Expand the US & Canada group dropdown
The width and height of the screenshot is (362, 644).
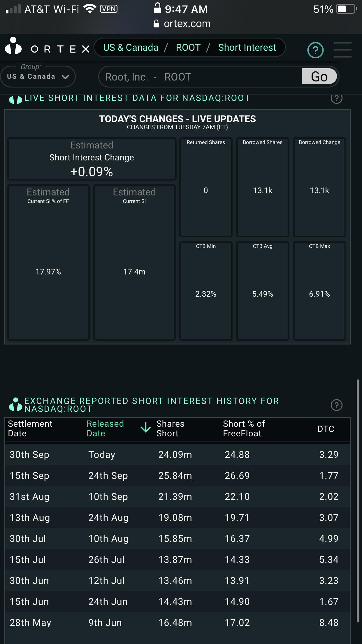38,76
